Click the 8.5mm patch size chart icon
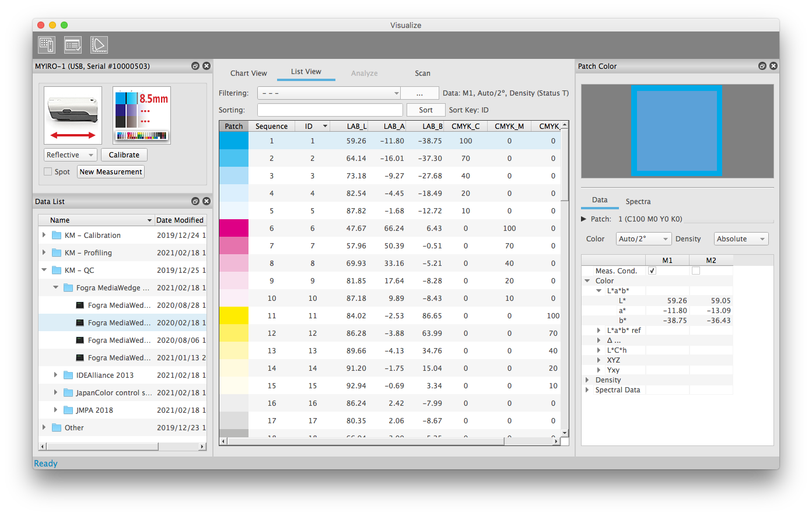812x516 pixels. pyautogui.click(x=142, y=115)
